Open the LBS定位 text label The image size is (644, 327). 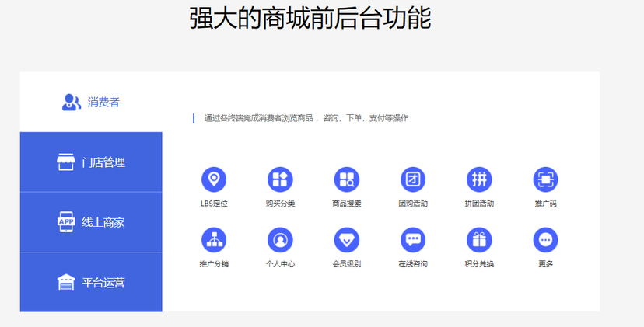214,204
